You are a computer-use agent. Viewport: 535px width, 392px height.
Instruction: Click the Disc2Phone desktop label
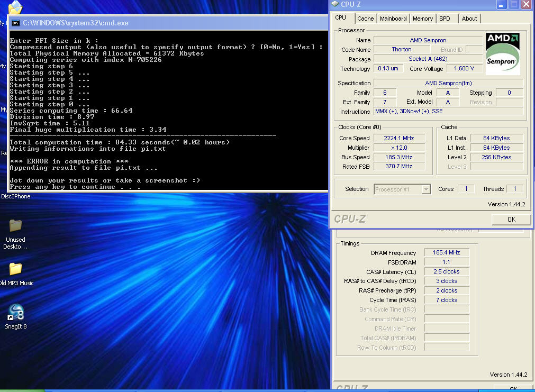click(x=16, y=196)
